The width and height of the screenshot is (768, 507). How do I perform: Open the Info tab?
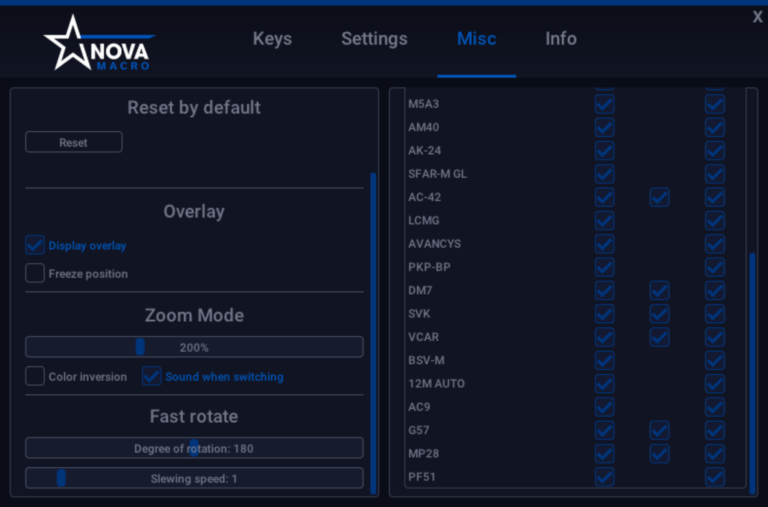[x=561, y=39]
